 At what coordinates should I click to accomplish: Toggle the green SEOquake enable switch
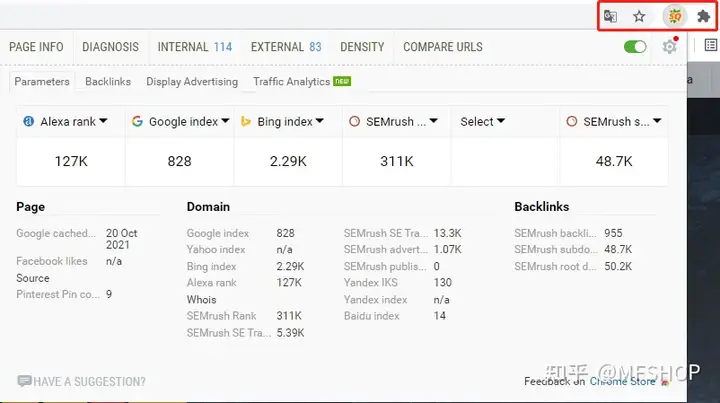pyautogui.click(x=634, y=47)
